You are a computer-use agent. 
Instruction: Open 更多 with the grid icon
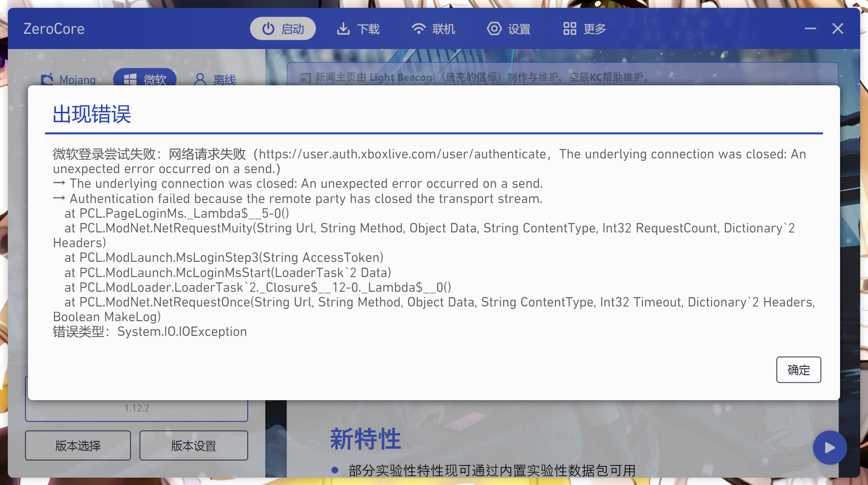(569, 28)
